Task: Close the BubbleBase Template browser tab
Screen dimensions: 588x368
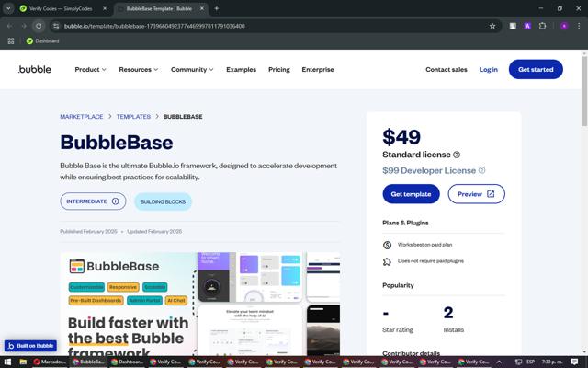Action: [x=202, y=8]
